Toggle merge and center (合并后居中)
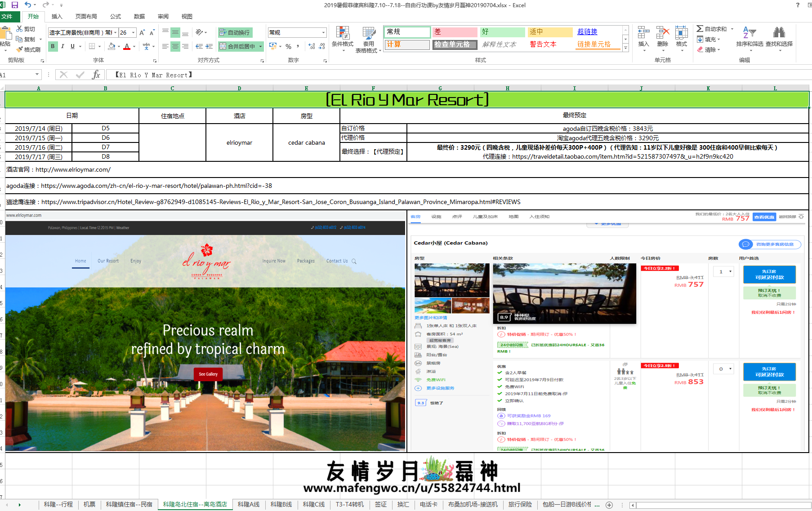 (x=237, y=46)
